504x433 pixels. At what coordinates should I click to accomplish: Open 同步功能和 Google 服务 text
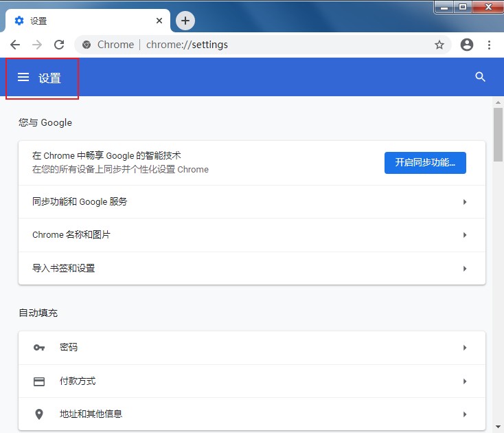(x=80, y=201)
